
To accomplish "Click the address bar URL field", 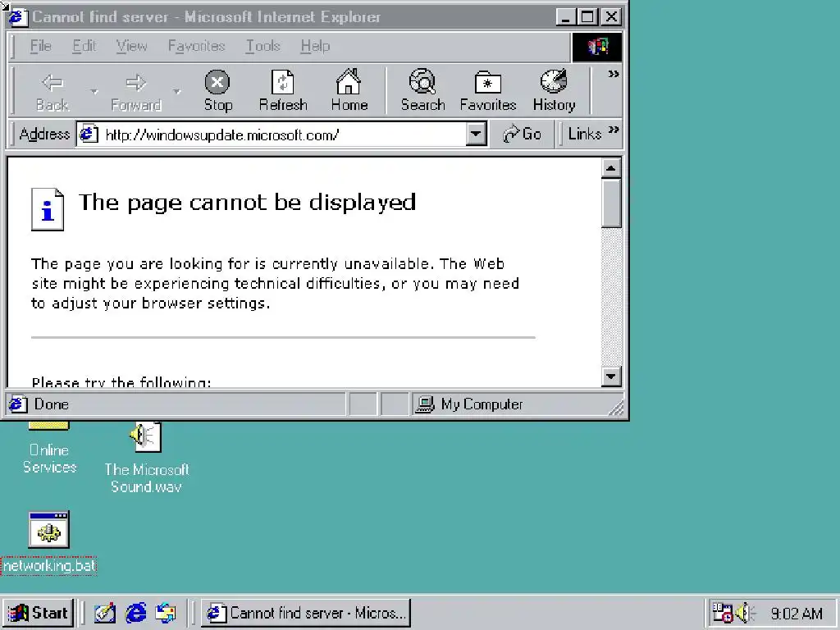I will point(281,135).
